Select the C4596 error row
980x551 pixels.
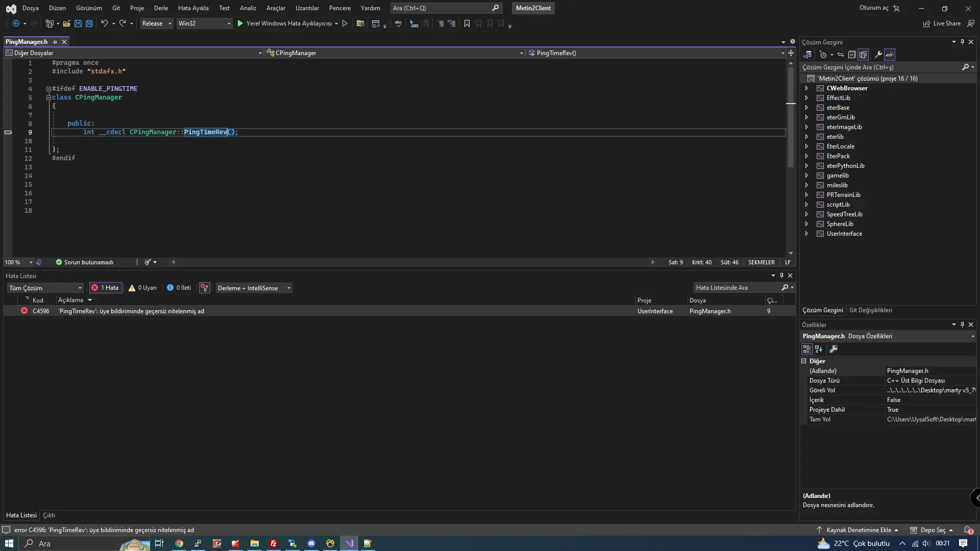tap(399, 311)
